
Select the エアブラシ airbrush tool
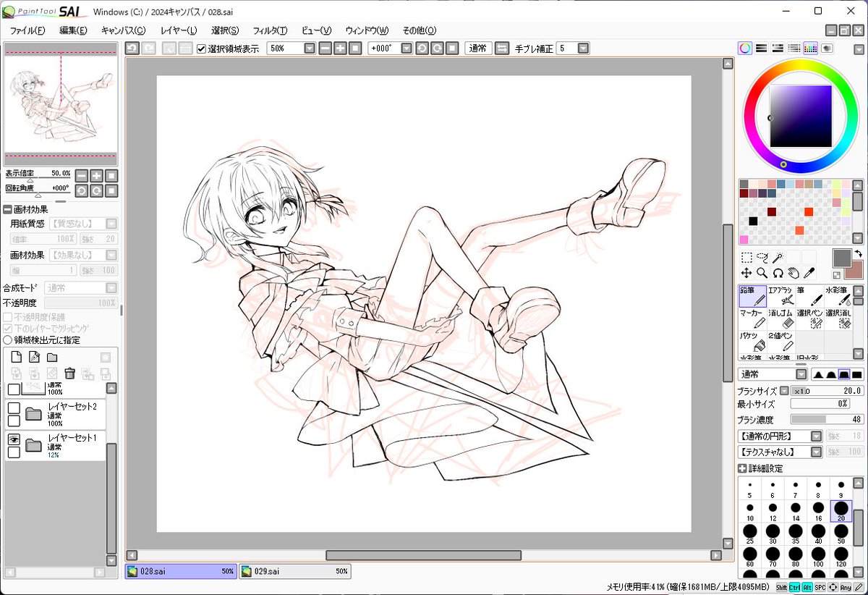pyautogui.click(x=781, y=295)
